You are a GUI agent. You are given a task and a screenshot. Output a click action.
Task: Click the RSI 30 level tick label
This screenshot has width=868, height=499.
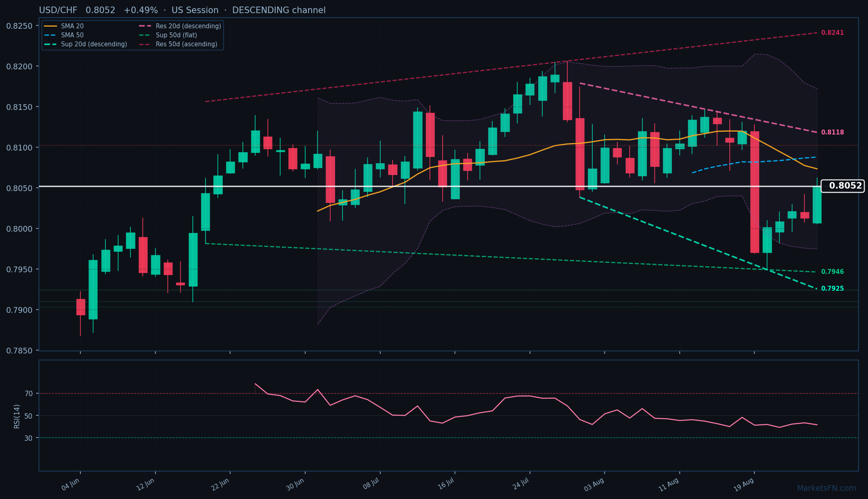coord(29,438)
